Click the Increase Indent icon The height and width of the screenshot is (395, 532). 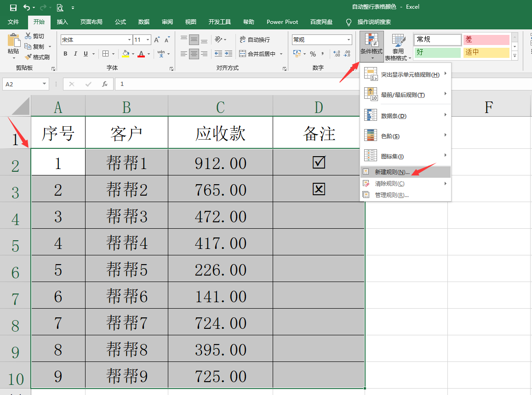(x=229, y=54)
